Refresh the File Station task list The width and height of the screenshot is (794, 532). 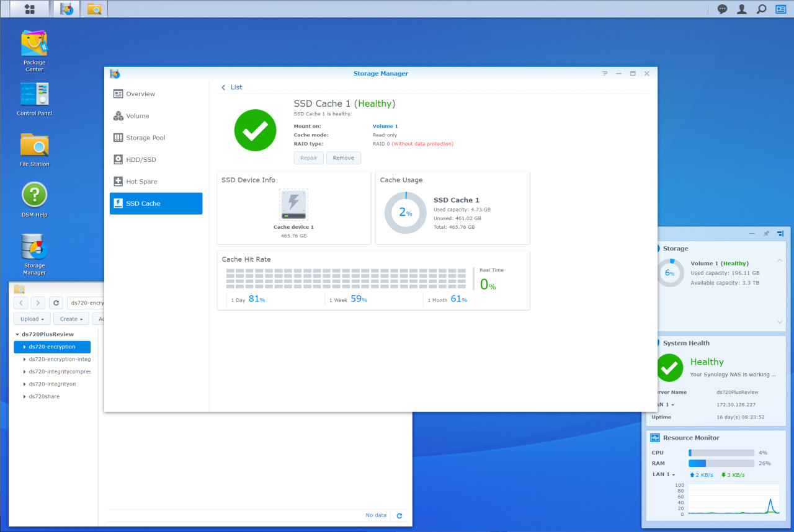tap(399, 516)
